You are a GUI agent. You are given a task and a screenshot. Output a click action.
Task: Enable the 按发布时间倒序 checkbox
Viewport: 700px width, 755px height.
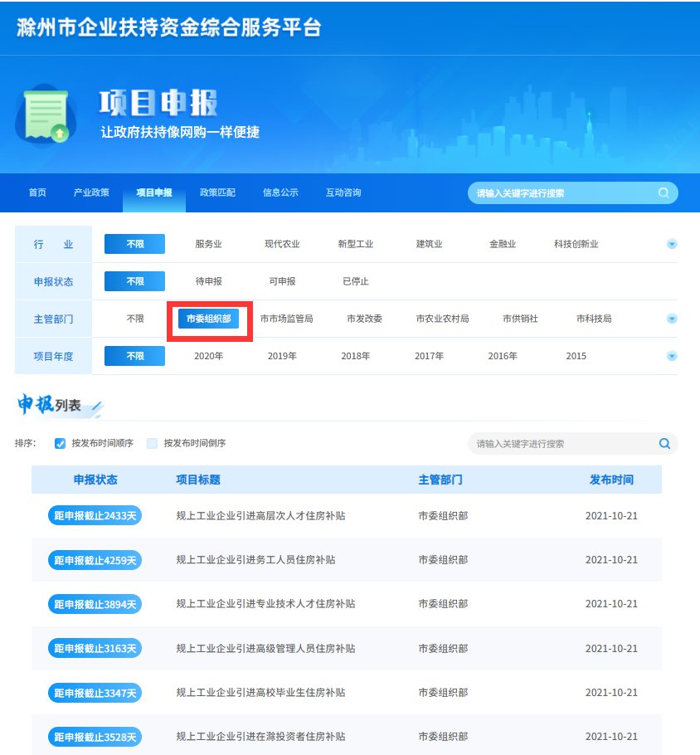[152, 443]
